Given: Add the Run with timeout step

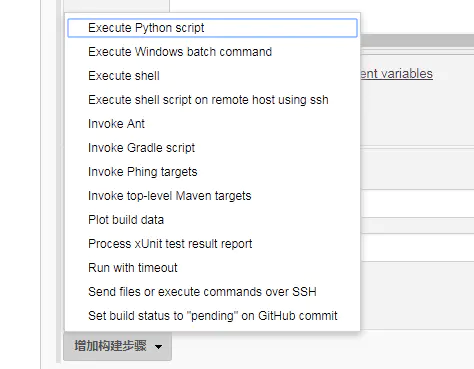Looking at the screenshot, I should [x=212, y=268].
